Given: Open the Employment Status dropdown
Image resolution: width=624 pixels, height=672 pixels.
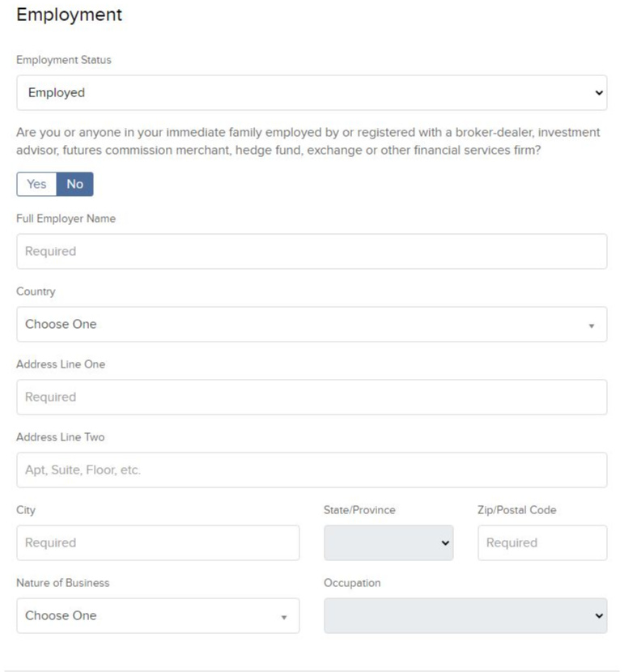Looking at the screenshot, I should click(312, 92).
